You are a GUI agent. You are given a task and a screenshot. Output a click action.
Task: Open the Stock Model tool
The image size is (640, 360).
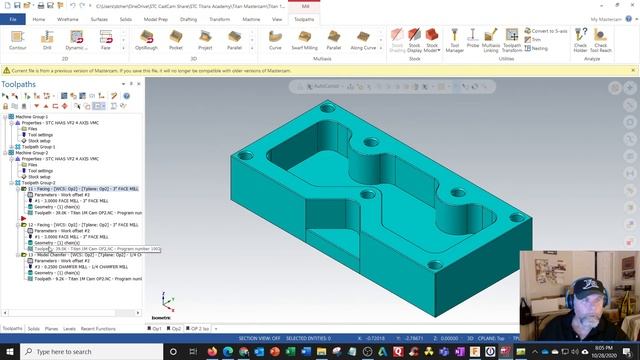pos(432,40)
